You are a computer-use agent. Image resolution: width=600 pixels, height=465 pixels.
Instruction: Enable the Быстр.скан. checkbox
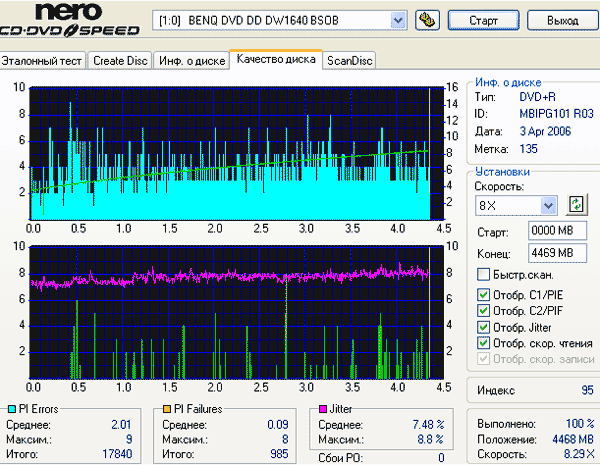(x=483, y=274)
